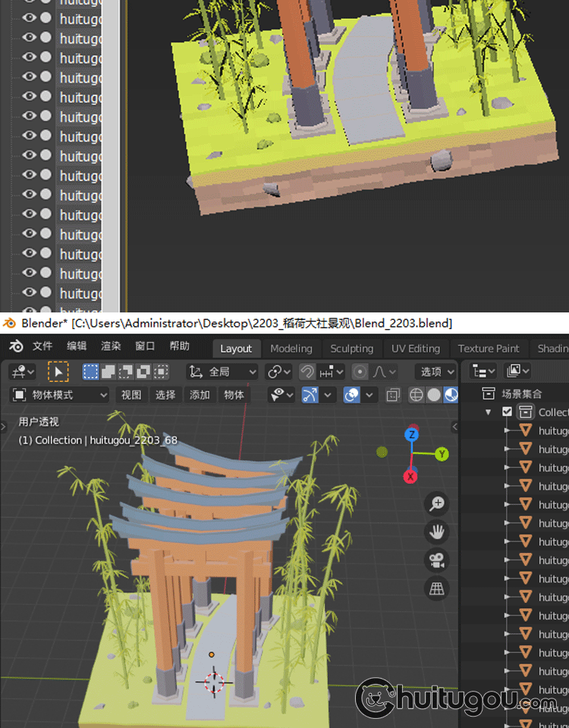This screenshot has width=569, height=728.
Task: Toggle camera view with the camera icon
Action: tap(437, 560)
